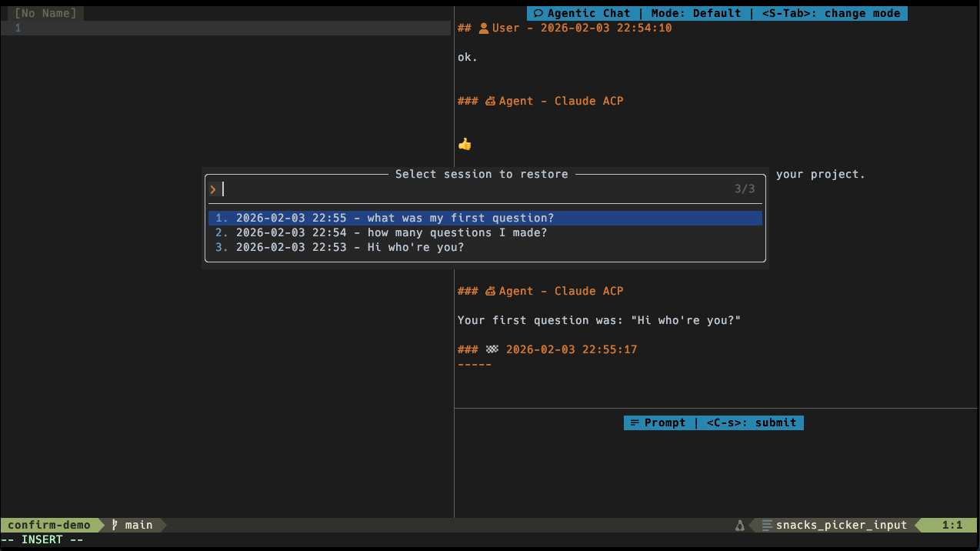Click the file icon beside snacks_picker_input

click(766, 525)
